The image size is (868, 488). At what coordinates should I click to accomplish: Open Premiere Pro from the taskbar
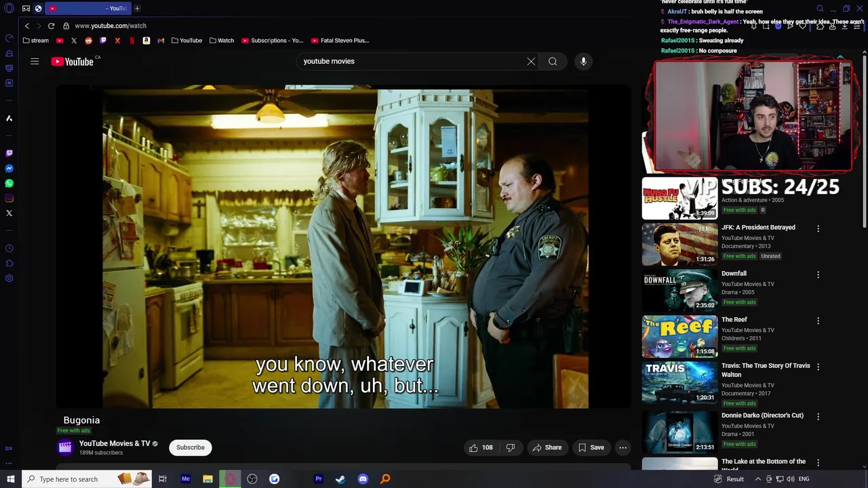pos(318,479)
